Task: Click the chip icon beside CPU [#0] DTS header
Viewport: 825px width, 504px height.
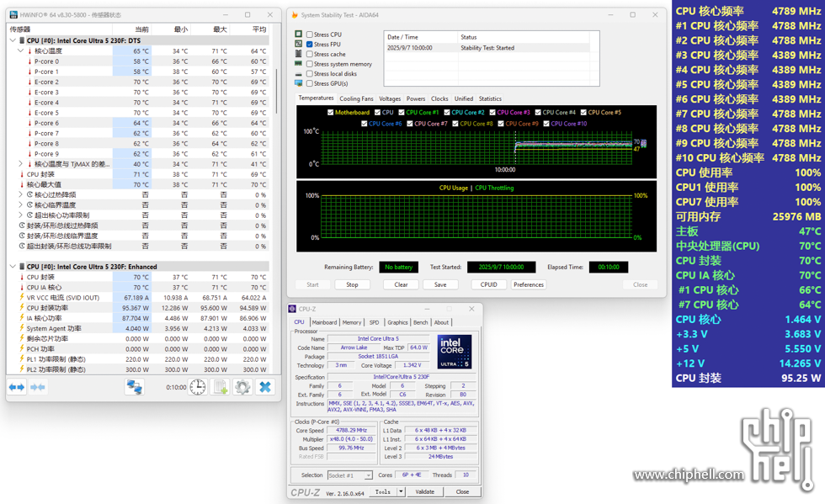Action: click(22, 40)
